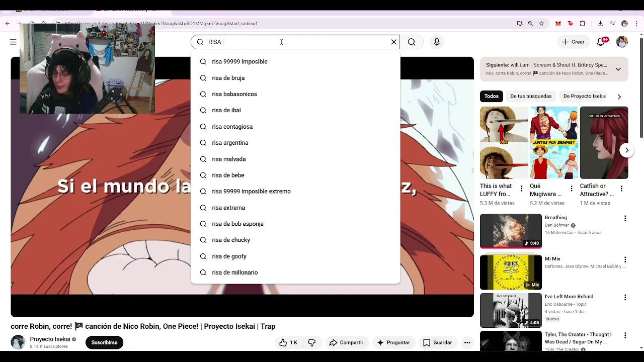Open more actions three-dot below the video
The height and width of the screenshot is (362, 644).
467,342
